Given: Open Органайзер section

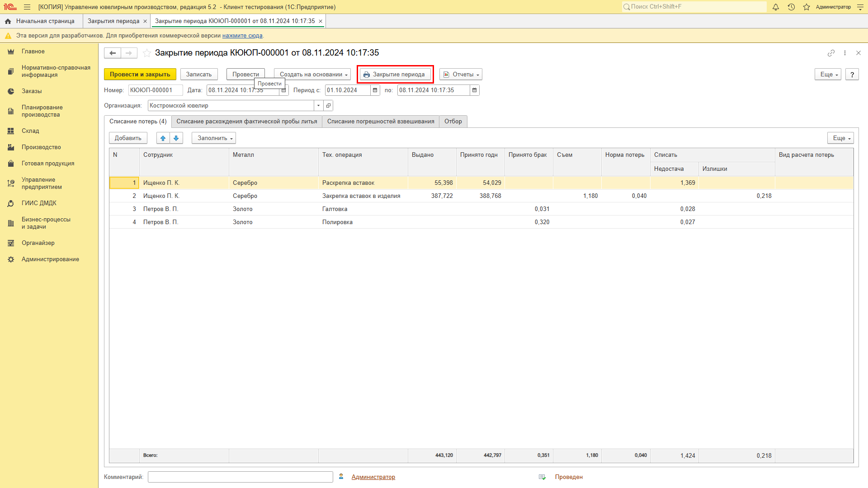Looking at the screenshot, I should [38, 243].
